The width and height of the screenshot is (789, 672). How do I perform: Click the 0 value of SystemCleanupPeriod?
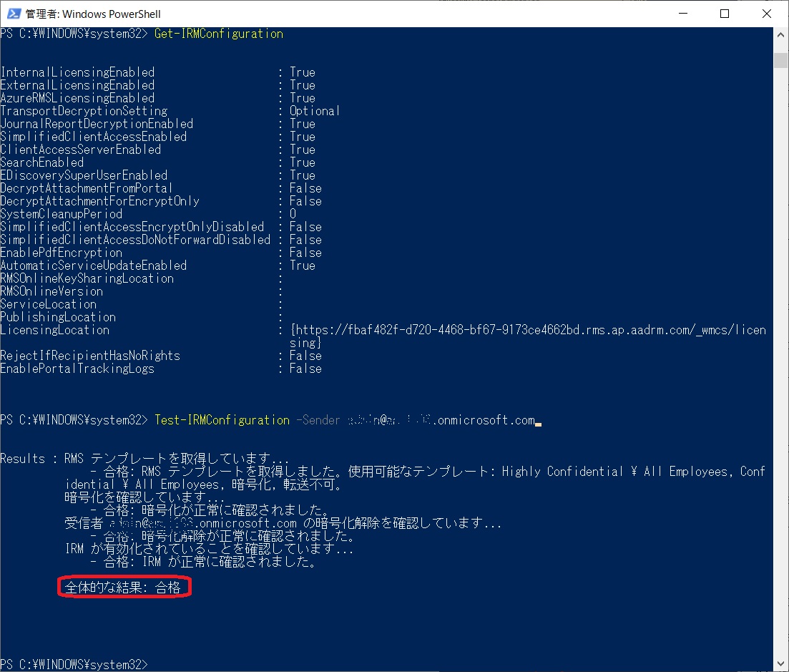click(293, 214)
